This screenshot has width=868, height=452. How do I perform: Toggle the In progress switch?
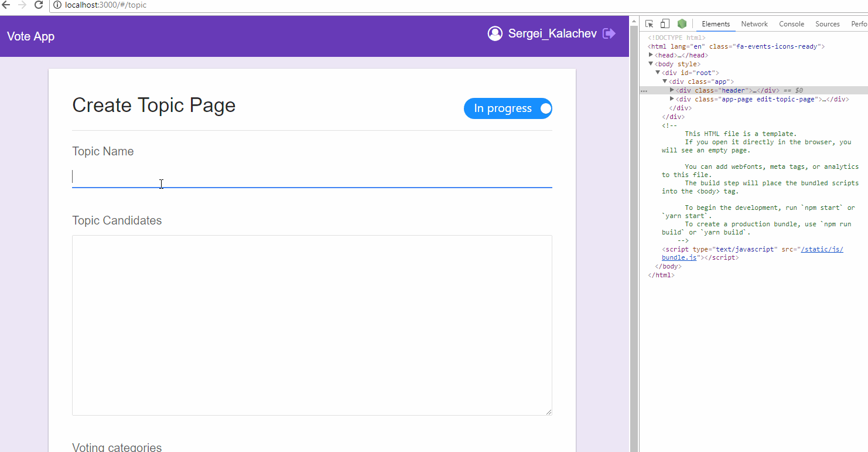[x=508, y=108]
